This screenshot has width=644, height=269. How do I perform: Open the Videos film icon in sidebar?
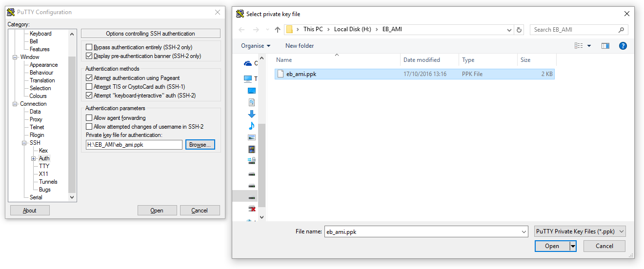click(x=252, y=149)
